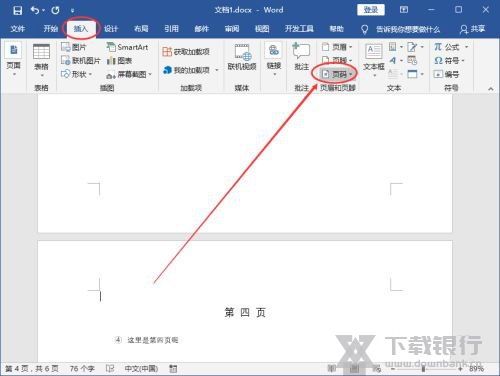Click the Undo arrow icon
Image resolution: width=500 pixels, height=376 pixels.
point(35,10)
